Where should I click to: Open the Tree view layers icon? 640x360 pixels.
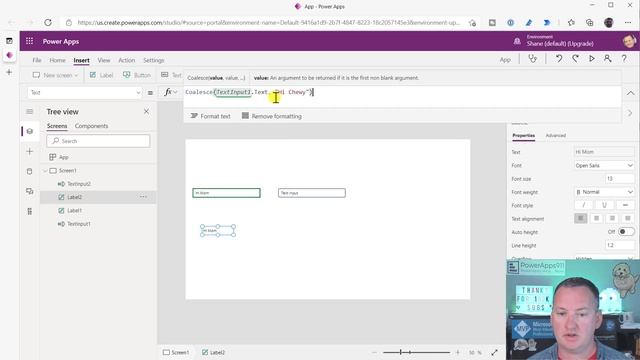29,131
